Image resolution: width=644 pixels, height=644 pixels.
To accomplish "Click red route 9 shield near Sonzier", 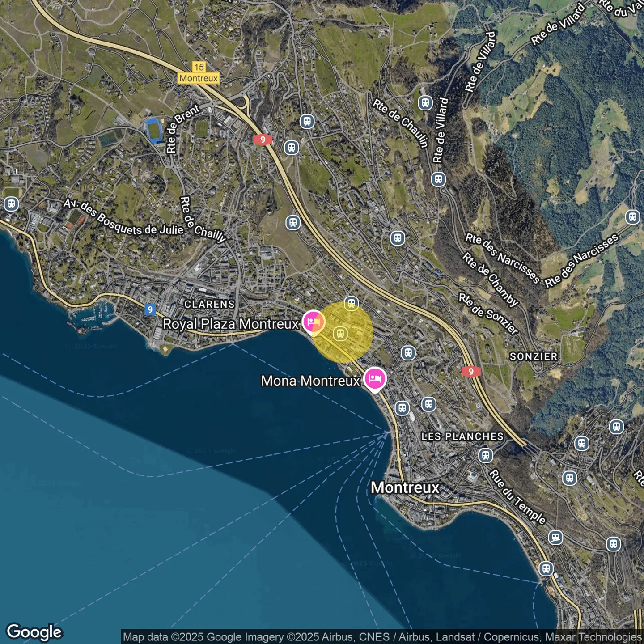I will pos(470,372).
